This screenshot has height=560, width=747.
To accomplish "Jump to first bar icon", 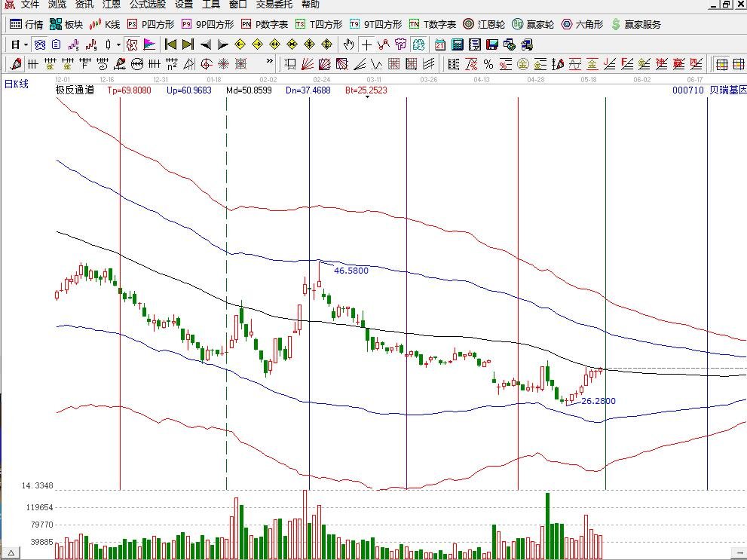I will (x=170, y=44).
